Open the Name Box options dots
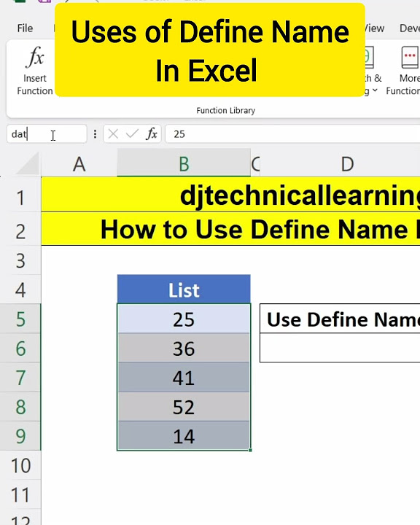The height and width of the screenshot is (525, 420). [95, 134]
